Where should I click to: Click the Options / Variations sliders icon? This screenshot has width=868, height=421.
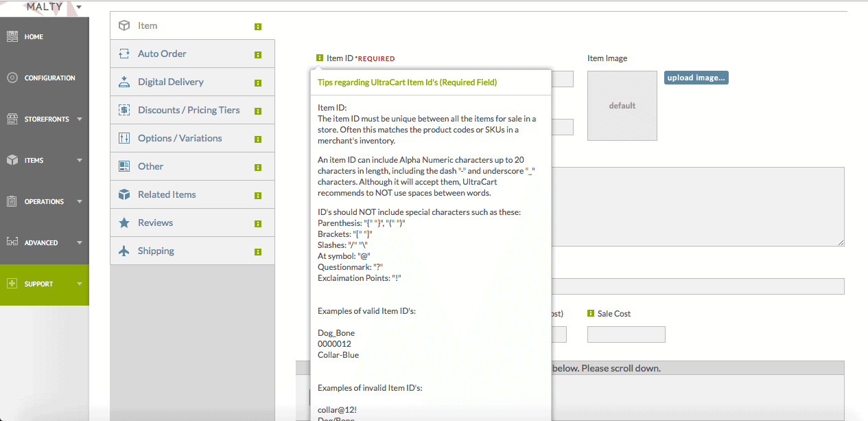(x=124, y=138)
